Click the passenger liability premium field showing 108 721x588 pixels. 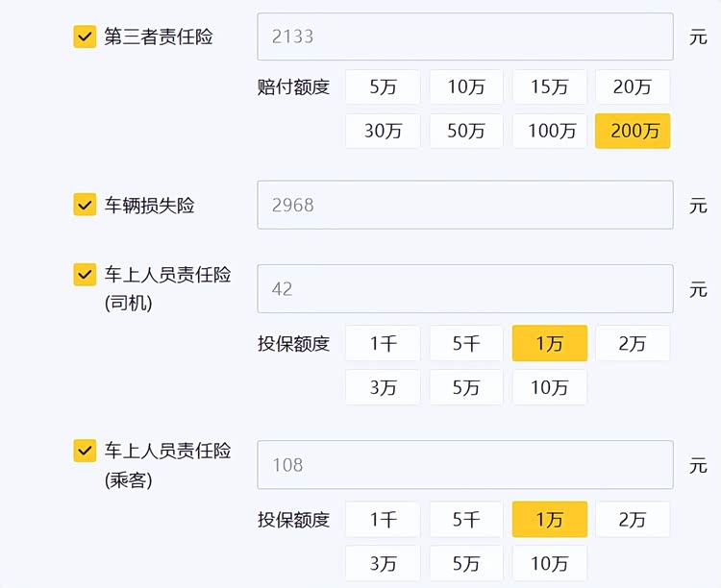464,465
